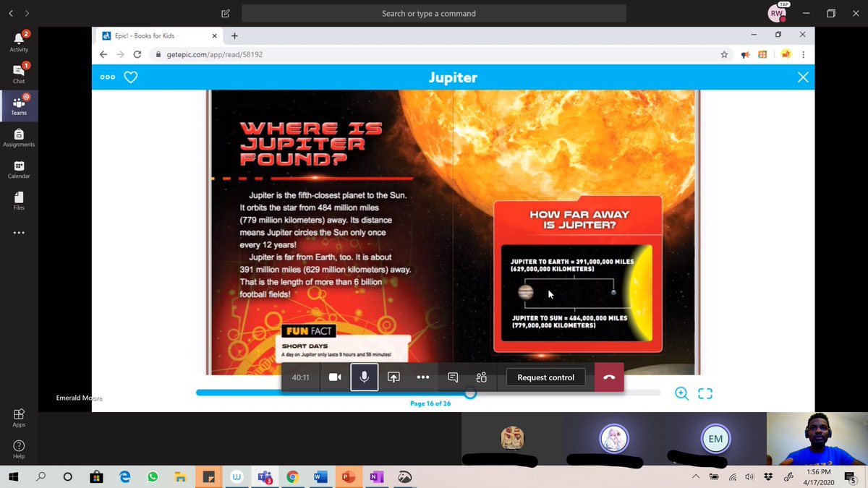Click the megaphone Chrome extension icon
This screenshot has height=488, width=868.
tap(746, 54)
